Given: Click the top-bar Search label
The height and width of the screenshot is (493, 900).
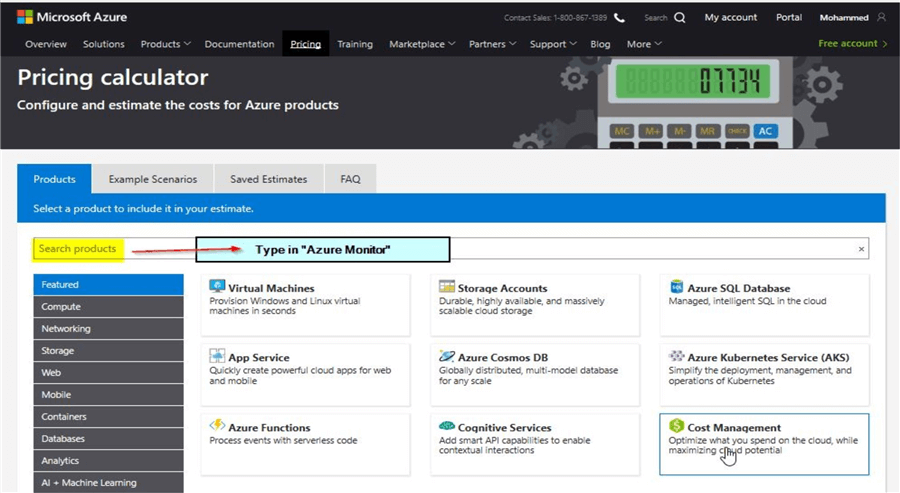Looking at the screenshot, I should tap(655, 18).
